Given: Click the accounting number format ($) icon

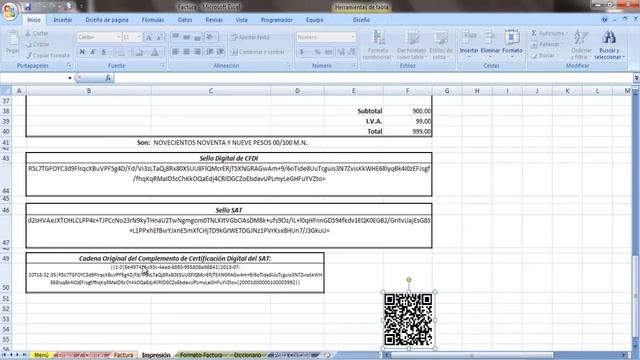Looking at the screenshot, I should [302, 52].
